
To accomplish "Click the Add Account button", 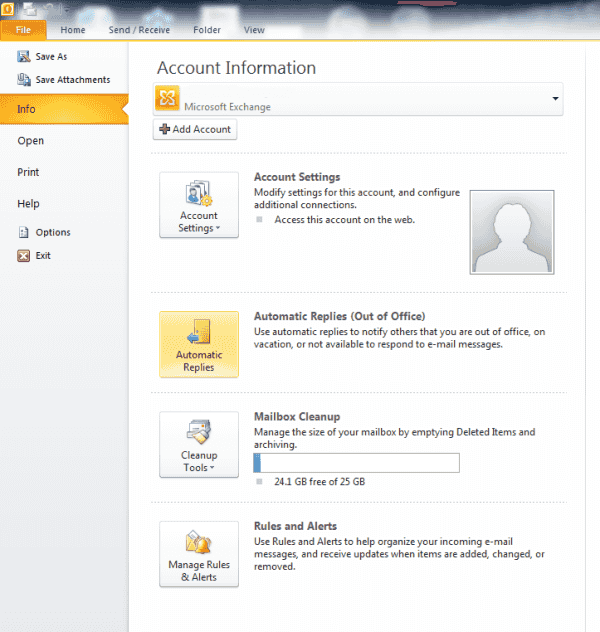I will coord(195,129).
